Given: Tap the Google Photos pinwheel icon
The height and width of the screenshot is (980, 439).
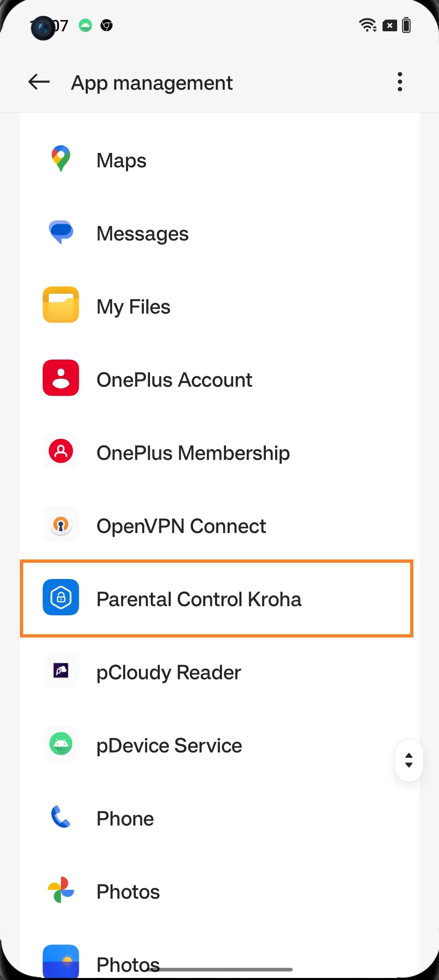Looking at the screenshot, I should click(x=61, y=890).
